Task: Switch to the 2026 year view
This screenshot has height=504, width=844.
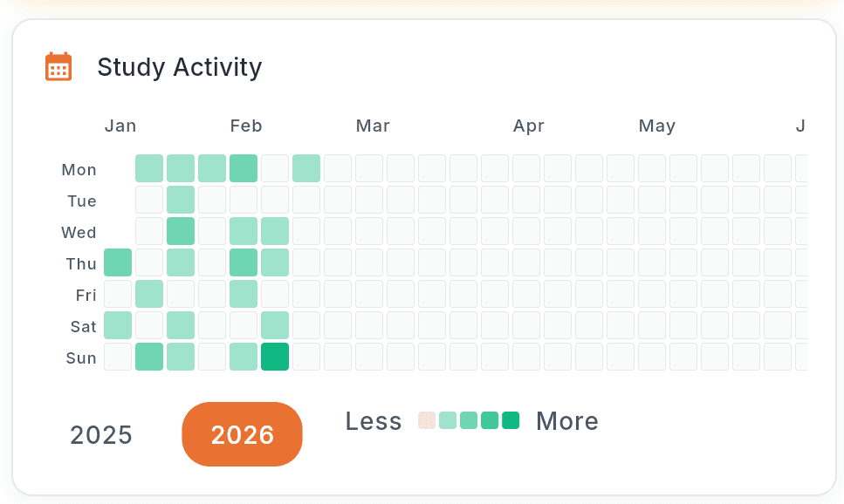Action: pyautogui.click(x=242, y=434)
